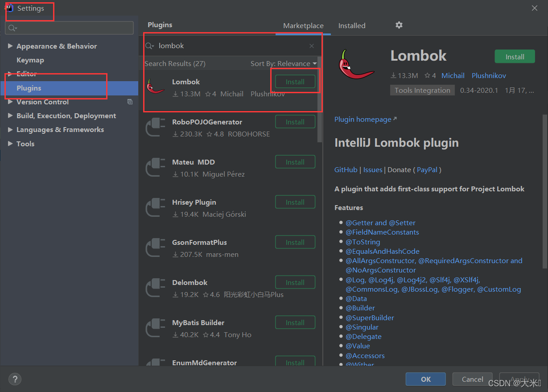Open the GitHub link in Lombok description
548x392 pixels.
(x=346, y=170)
